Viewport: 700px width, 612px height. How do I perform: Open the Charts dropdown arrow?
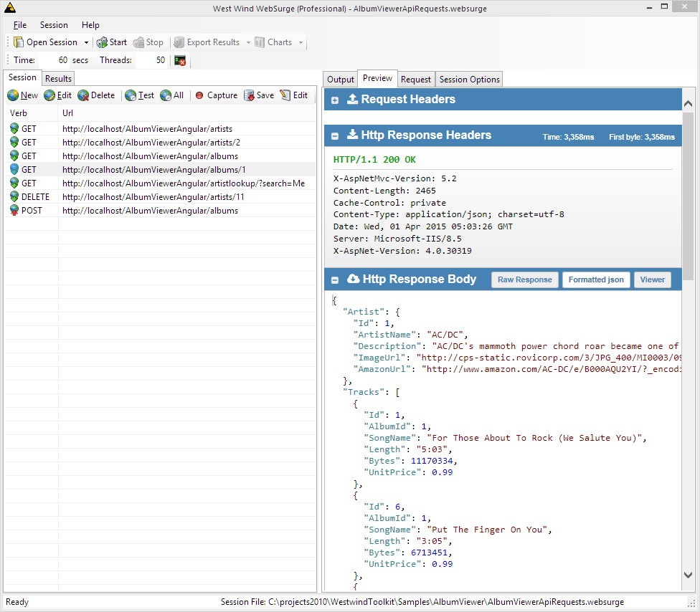click(301, 42)
